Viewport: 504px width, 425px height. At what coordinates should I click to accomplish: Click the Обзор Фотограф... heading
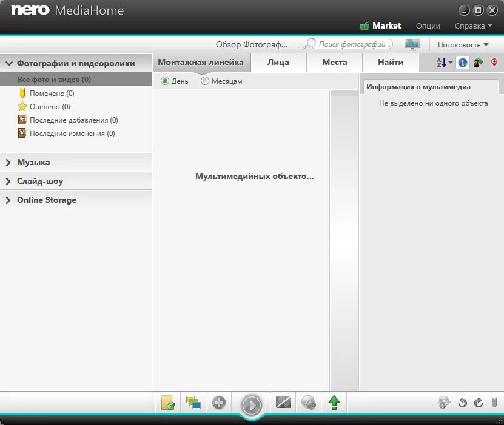(251, 44)
